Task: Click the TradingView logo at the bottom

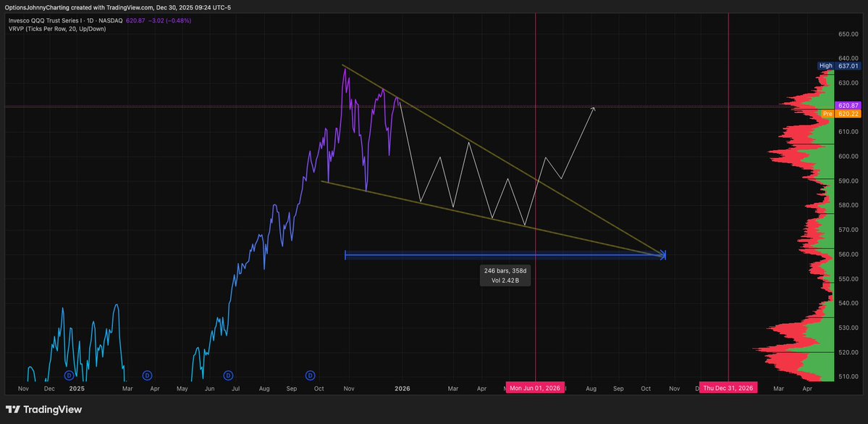Action: [x=43, y=410]
